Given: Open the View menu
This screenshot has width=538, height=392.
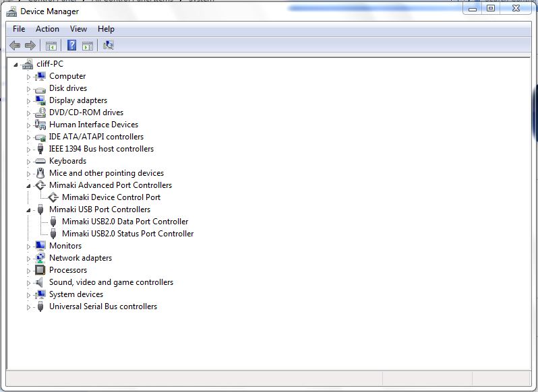Looking at the screenshot, I should [78, 29].
